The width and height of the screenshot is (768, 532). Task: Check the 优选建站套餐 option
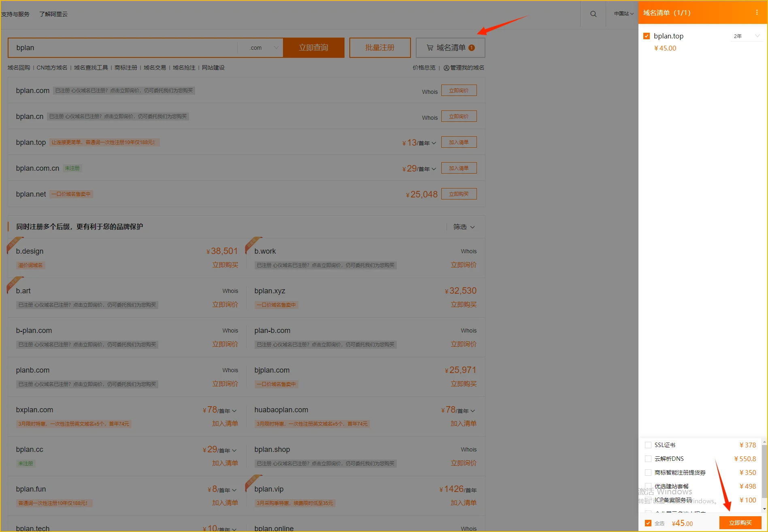click(648, 486)
